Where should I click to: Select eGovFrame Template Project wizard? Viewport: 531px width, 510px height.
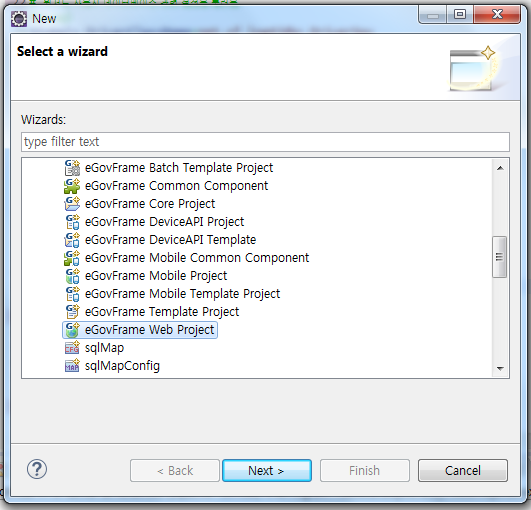(162, 312)
